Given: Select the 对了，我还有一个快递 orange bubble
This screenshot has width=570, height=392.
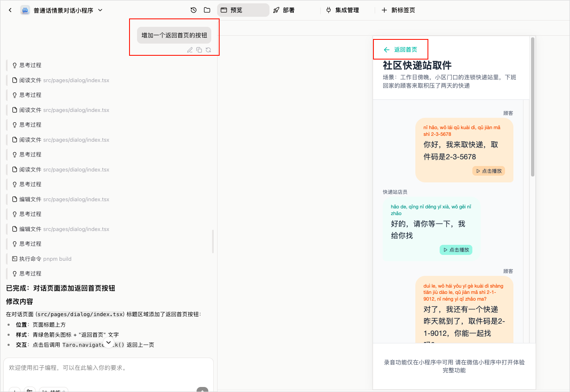Looking at the screenshot, I should coord(464,310).
